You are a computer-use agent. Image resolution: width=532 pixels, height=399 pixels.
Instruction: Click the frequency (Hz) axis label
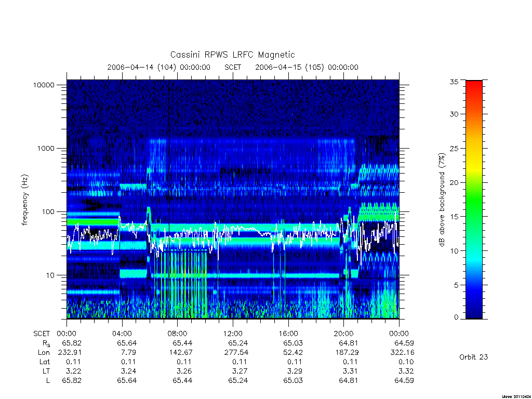coord(25,200)
